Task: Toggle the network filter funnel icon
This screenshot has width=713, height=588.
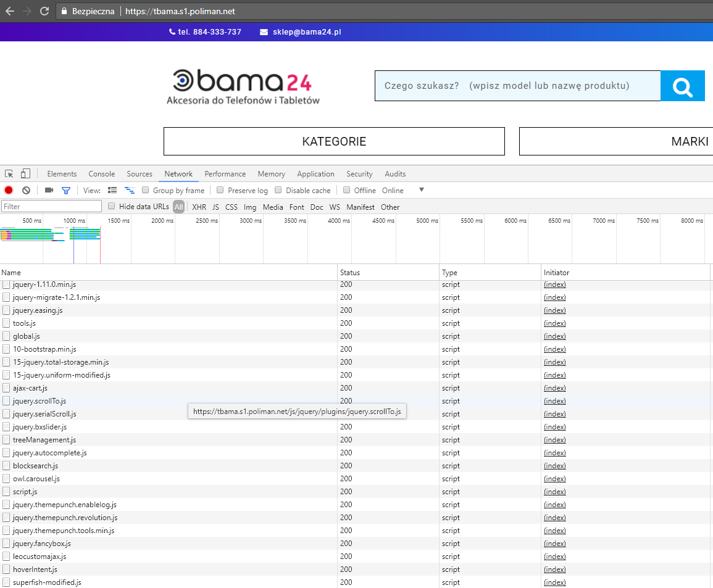Action: 66,191
